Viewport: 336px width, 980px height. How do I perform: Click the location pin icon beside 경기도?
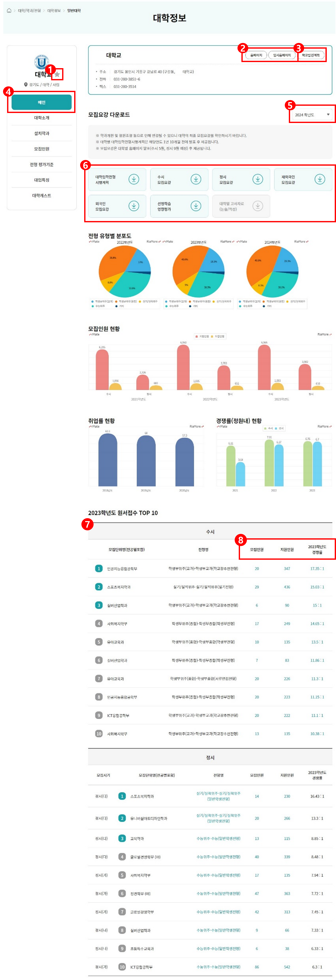pos(26,85)
